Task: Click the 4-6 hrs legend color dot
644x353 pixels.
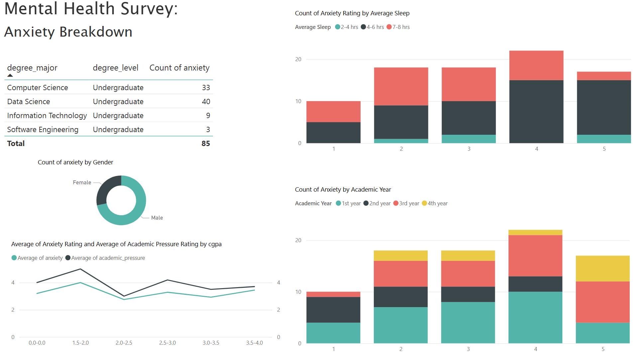Action: point(364,27)
